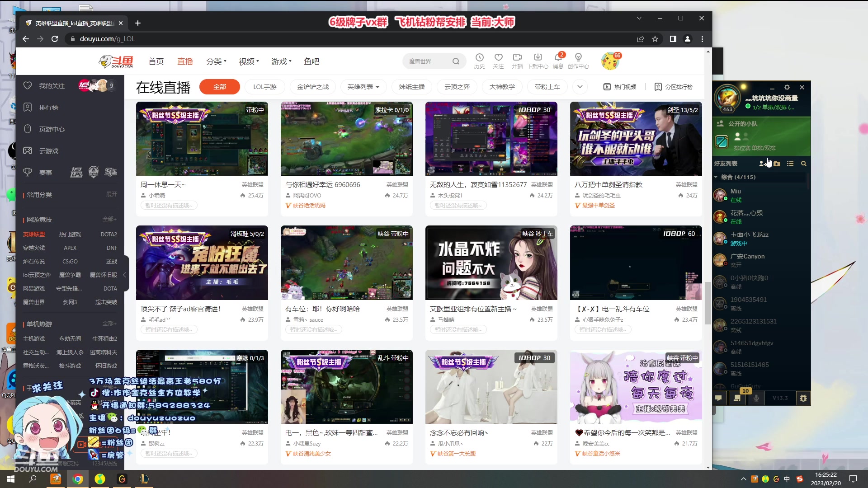Go to 直播 in top navigation
868x488 pixels.
[x=185, y=61]
